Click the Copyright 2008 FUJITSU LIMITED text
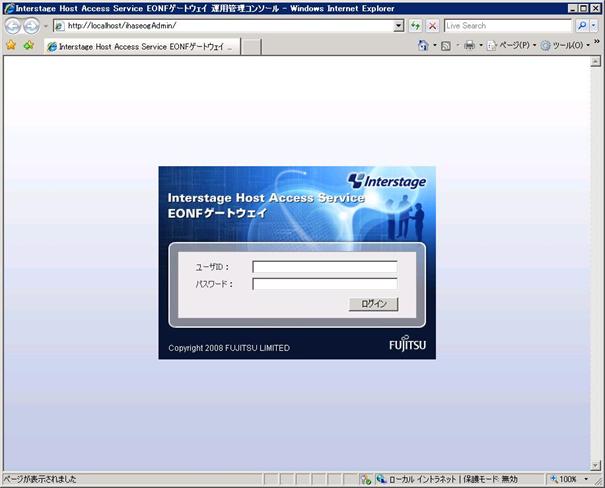Viewport: 605px width, 488px height. [x=229, y=348]
